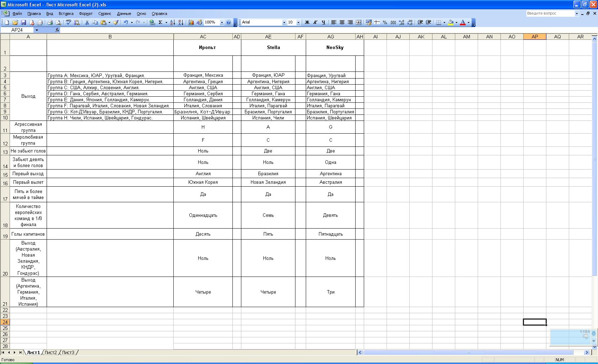Select column AC header
Viewport: 598px width, 364px height.
[x=203, y=37]
